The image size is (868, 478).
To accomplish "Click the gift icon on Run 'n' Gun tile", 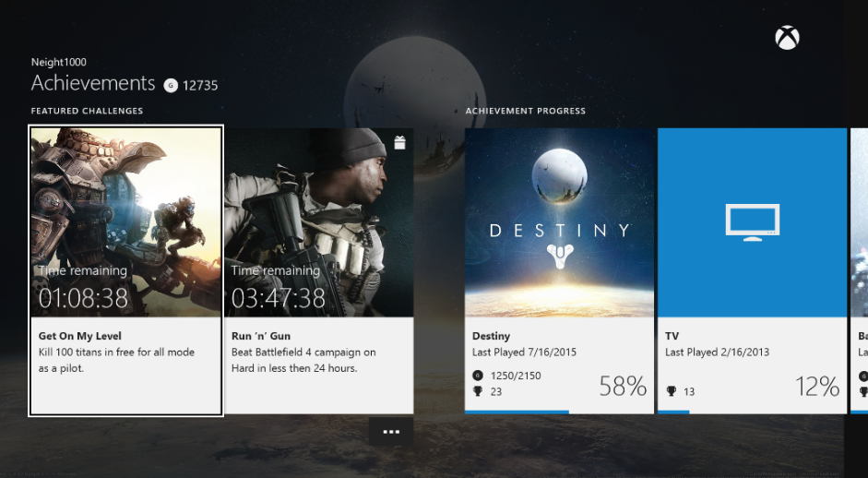I will click(399, 143).
